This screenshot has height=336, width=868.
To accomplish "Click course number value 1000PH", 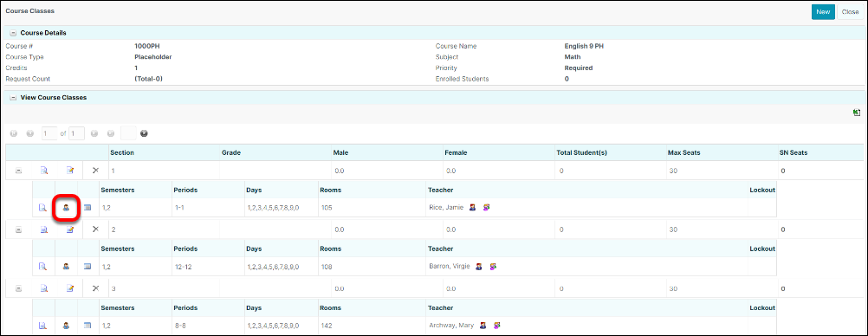I will 147,46.
